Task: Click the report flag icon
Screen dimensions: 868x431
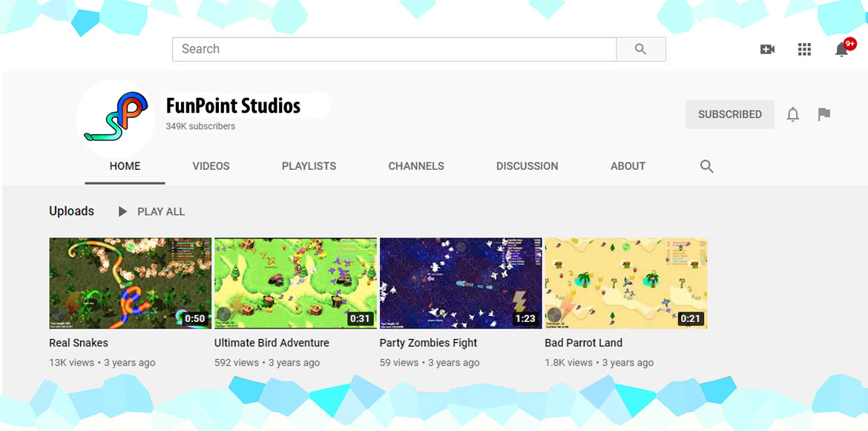Action: pyautogui.click(x=824, y=114)
